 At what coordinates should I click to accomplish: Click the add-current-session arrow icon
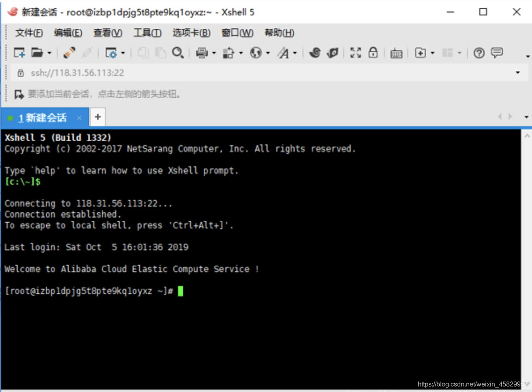tap(19, 94)
